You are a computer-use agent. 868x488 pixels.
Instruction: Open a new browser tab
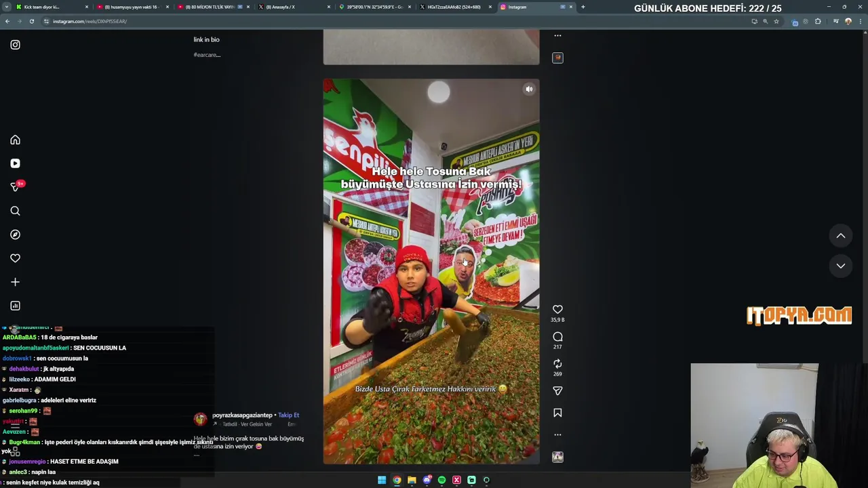583,7
